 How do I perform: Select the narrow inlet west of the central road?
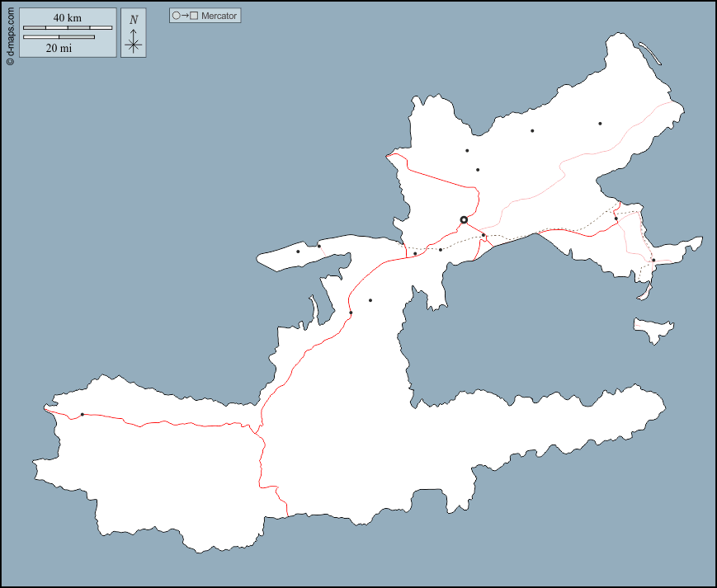[314, 308]
